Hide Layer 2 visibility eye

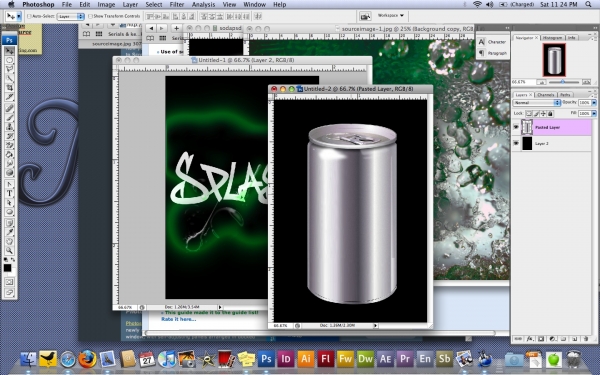coord(516,143)
